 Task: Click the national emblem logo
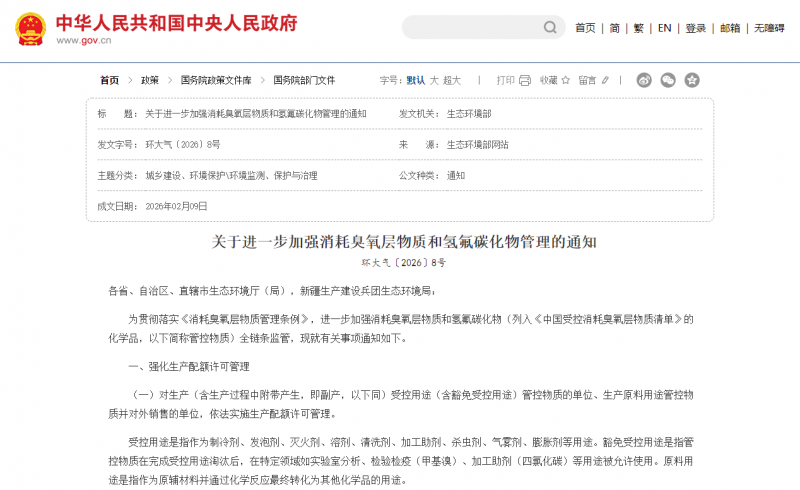29,28
